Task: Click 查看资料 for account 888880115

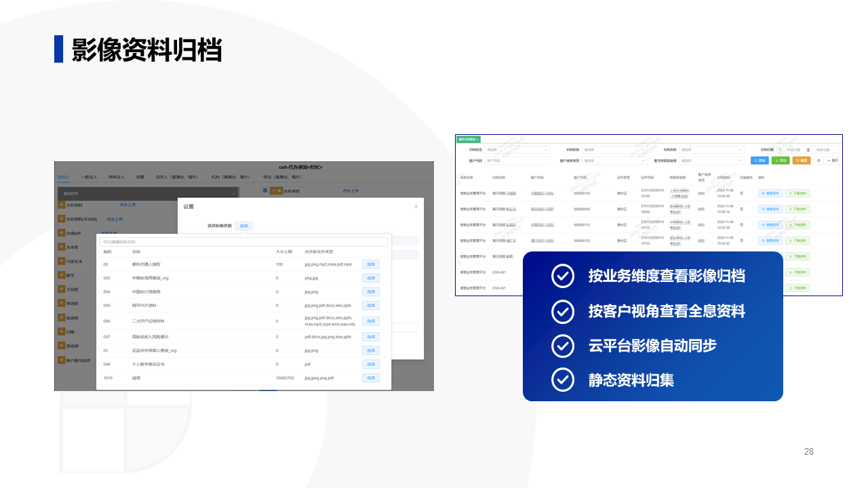Action: point(770,225)
